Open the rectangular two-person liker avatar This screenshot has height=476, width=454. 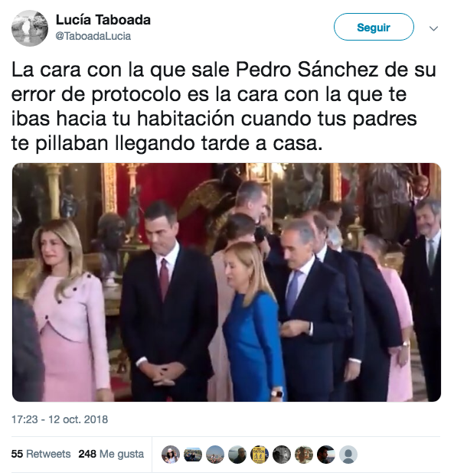193,455
